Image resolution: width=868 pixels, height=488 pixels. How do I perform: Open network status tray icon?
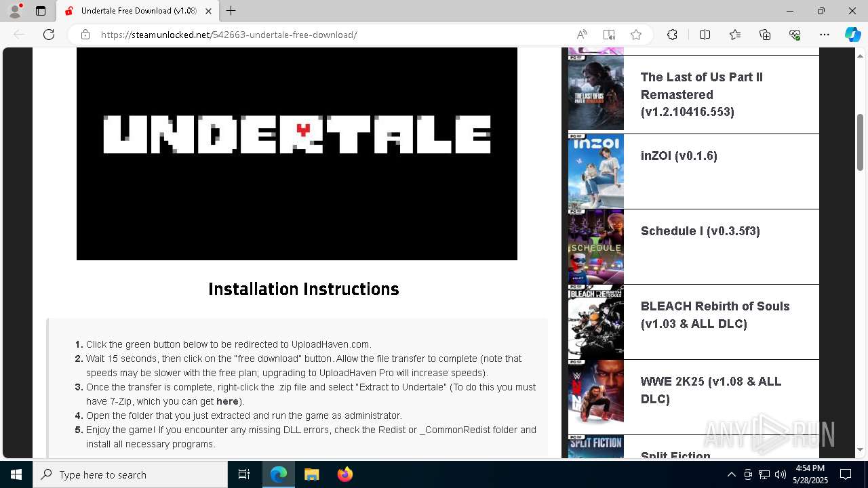[x=764, y=474]
